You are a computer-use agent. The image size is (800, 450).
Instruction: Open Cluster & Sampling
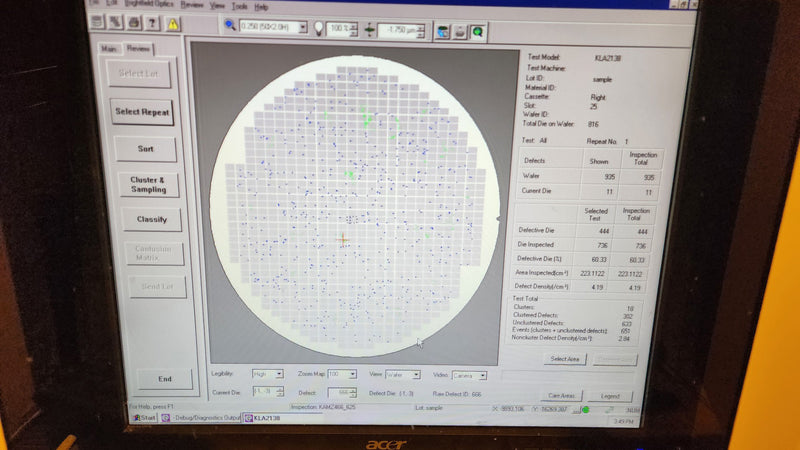tap(148, 185)
